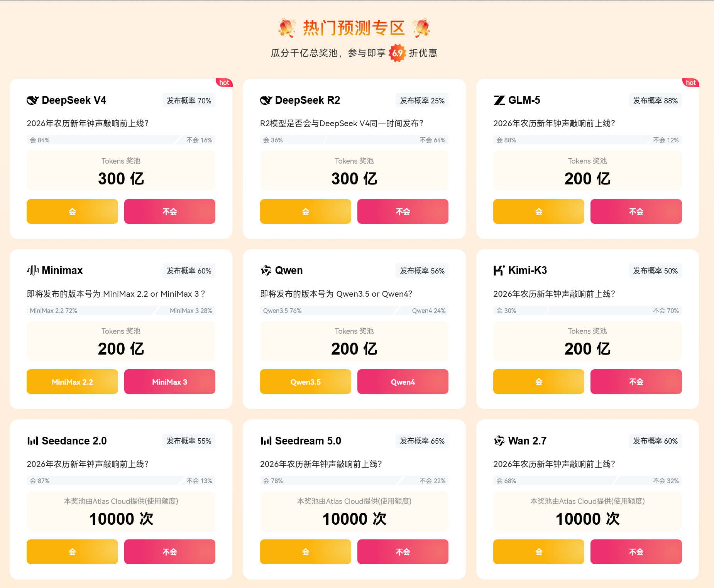Click 不会 on the DeepSeek R2 card
Screen dimensions: 714x588
(403, 211)
